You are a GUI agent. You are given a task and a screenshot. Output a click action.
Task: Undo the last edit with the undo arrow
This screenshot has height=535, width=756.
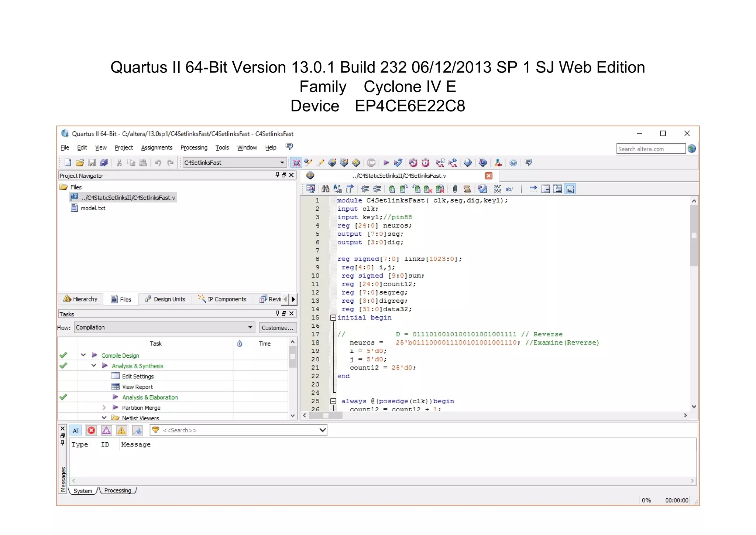click(x=158, y=163)
